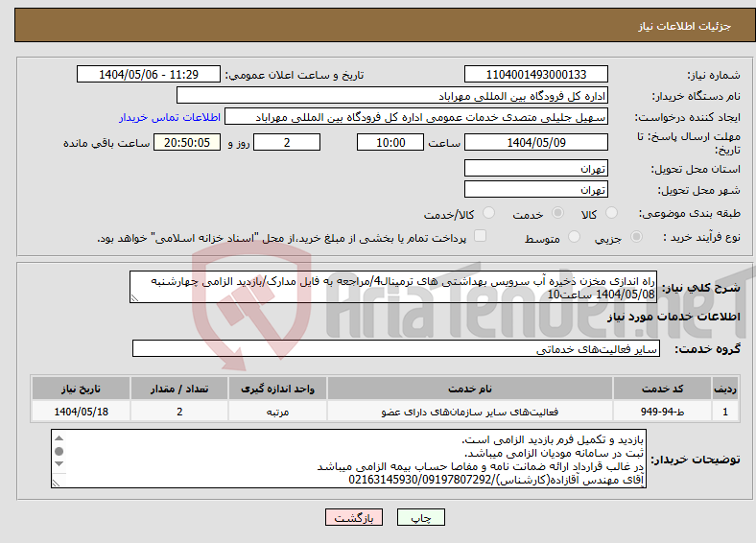Click the واحد اندازه گیری column header
756x543 pixels.
coord(277,389)
